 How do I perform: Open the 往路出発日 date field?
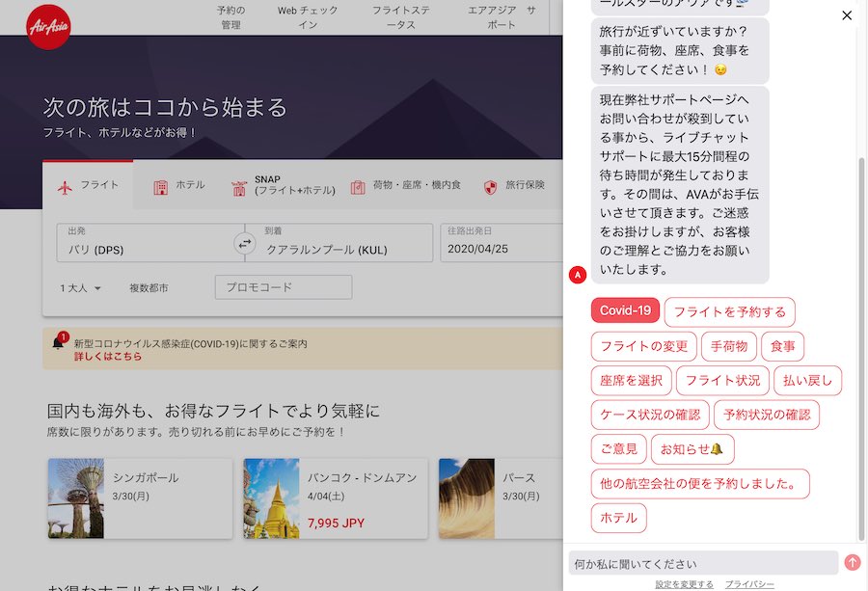click(502, 242)
